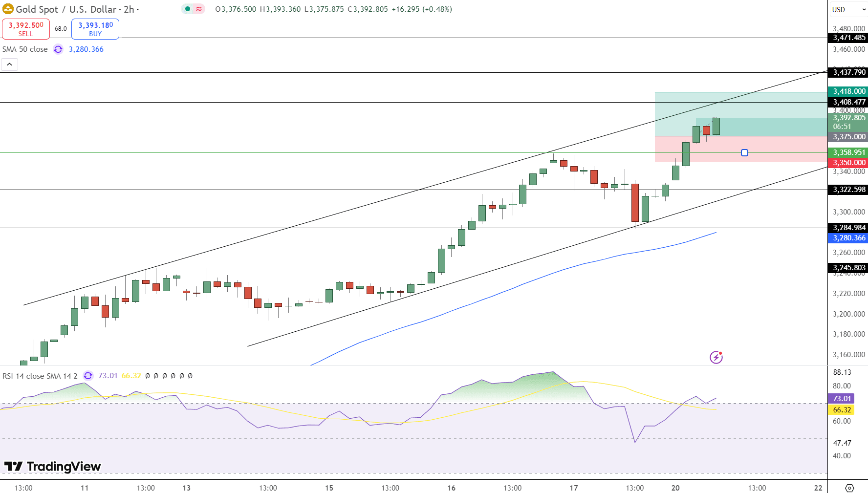
Task: Click RSI SMA value 66.32 in legend
Action: tap(131, 376)
